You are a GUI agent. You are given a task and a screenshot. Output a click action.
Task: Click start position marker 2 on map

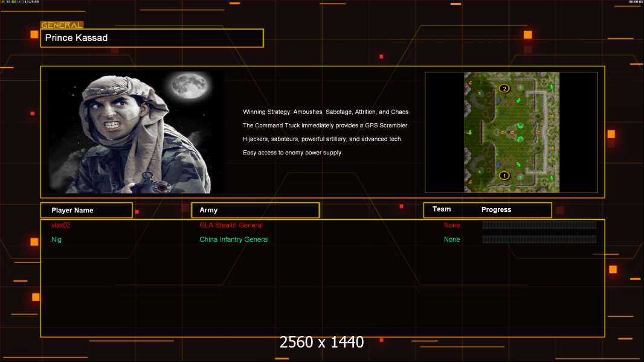click(504, 89)
